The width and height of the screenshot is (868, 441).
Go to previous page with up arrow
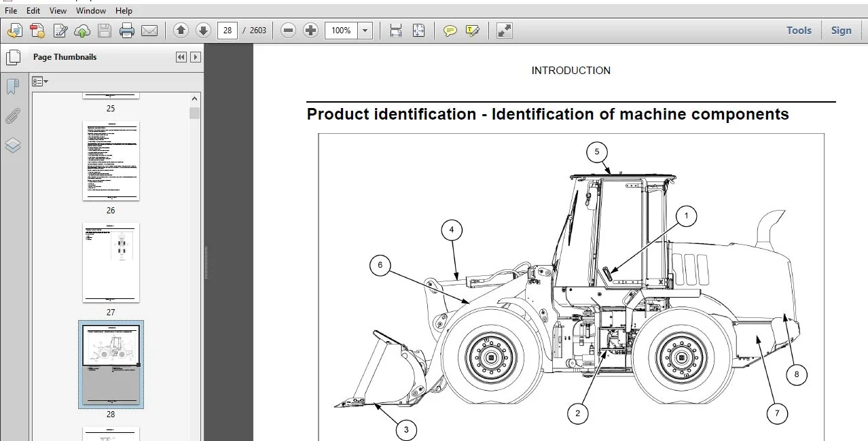click(181, 31)
